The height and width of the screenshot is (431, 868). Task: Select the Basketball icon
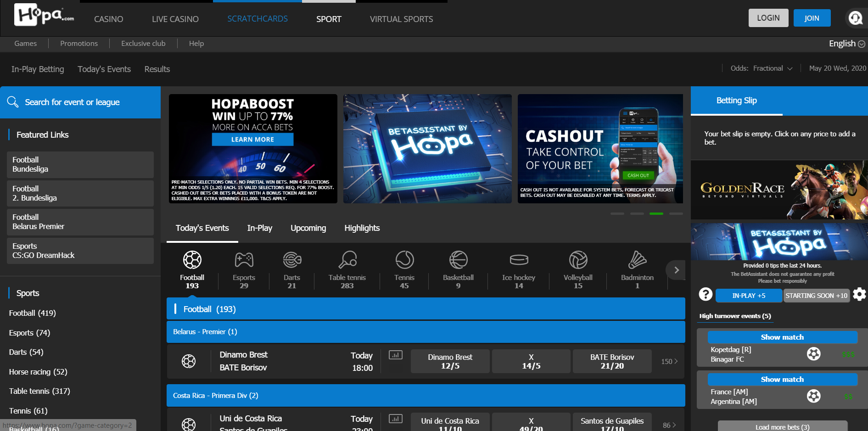point(458,260)
